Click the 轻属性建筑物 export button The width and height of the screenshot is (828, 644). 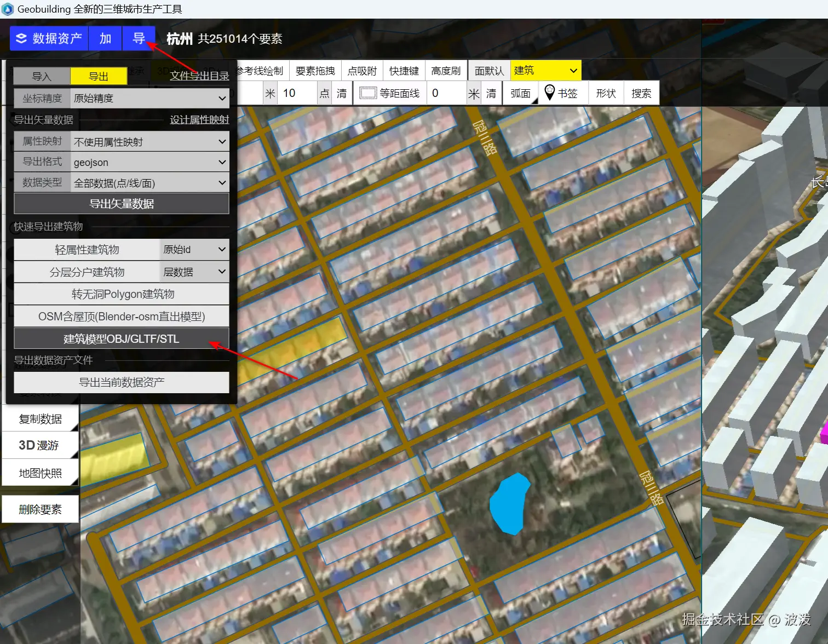point(87,250)
